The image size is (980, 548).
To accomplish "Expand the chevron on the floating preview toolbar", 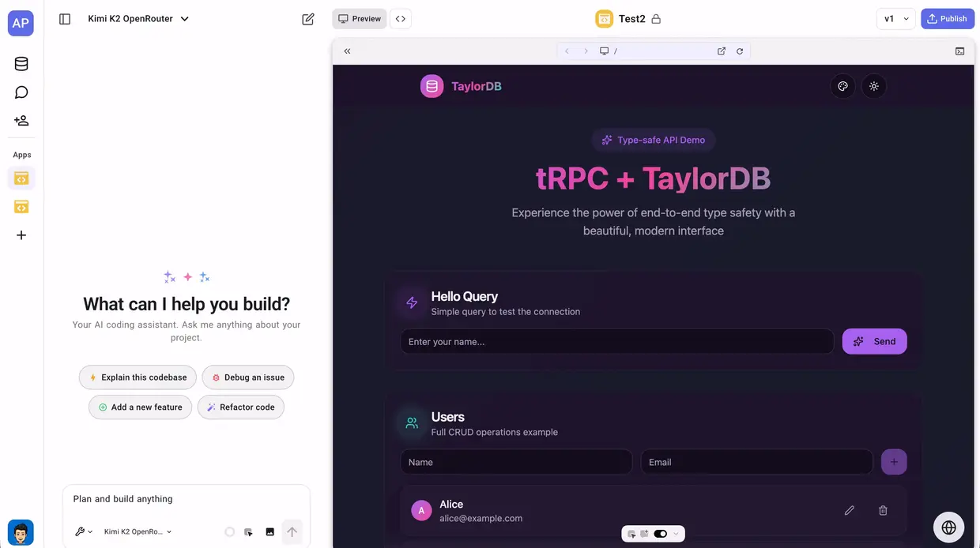I will point(677,534).
